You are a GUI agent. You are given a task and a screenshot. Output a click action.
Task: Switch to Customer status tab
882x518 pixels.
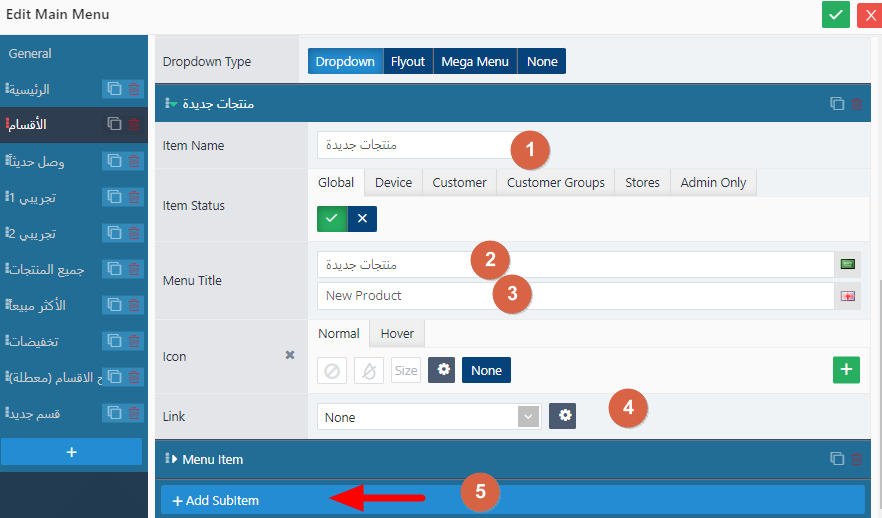[x=460, y=183]
